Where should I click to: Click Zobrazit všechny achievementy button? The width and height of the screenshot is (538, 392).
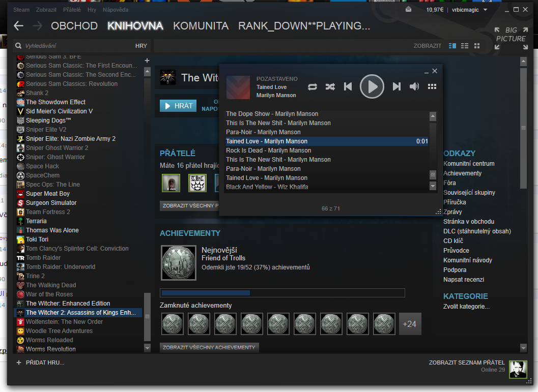[209, 347]
